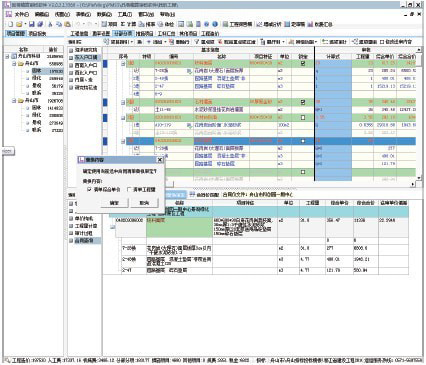Click blue marker square beside first grid row
This screenshot has height=365, width=426.
105,63
